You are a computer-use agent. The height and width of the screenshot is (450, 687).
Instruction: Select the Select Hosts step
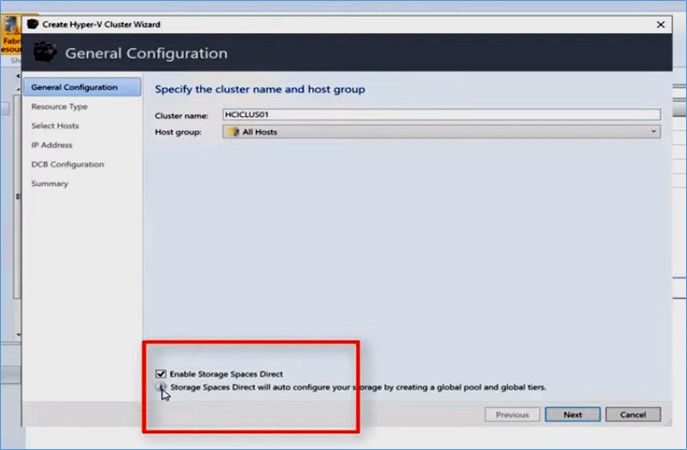(55, 126)
